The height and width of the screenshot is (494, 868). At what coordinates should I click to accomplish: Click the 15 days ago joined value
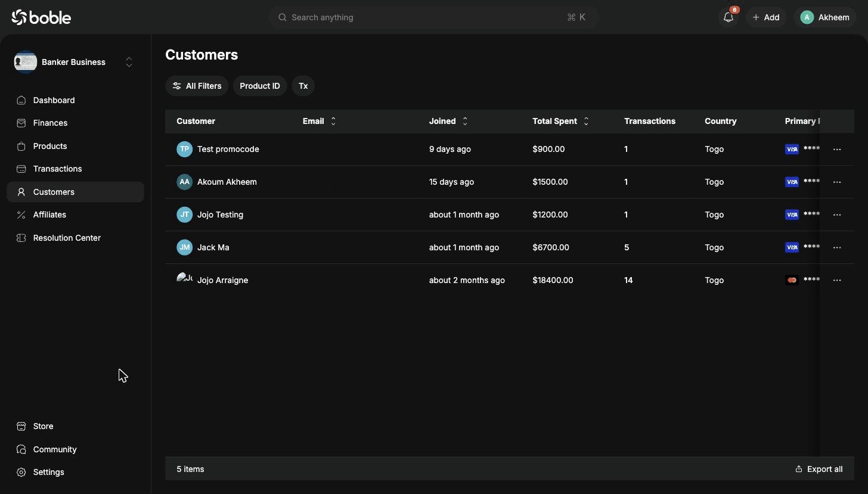coord(452,182)
